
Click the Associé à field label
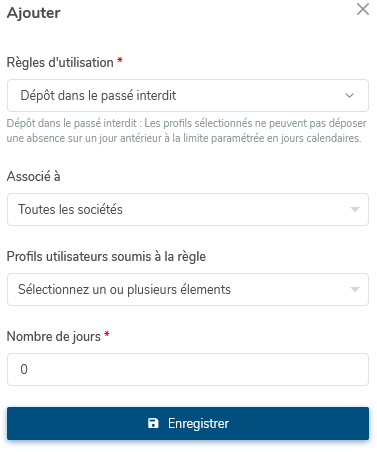33,176
